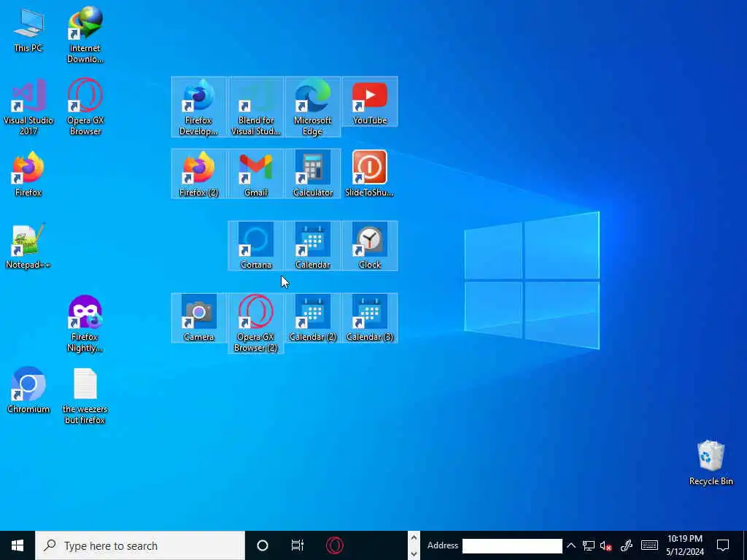Select the Firefox Nightly shortcut
The height and width of the screenshot is (560, 747).
click(85, 324)
